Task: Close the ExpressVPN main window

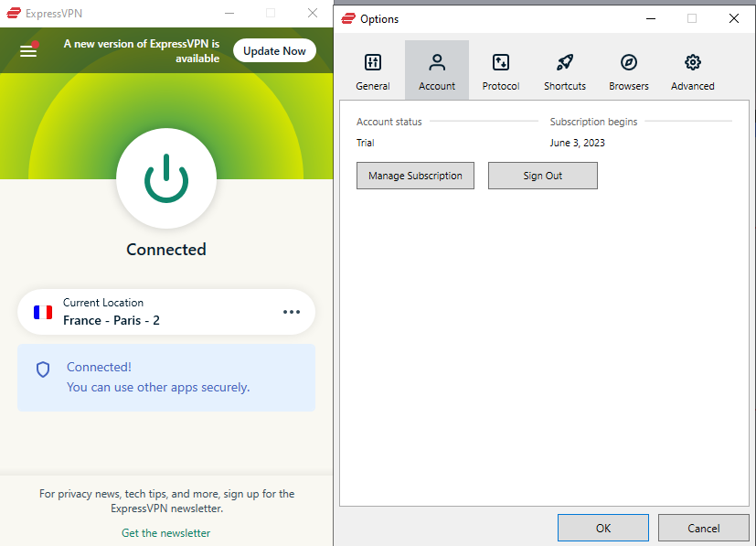Action: pyautogui.click(x=313, y=13)
